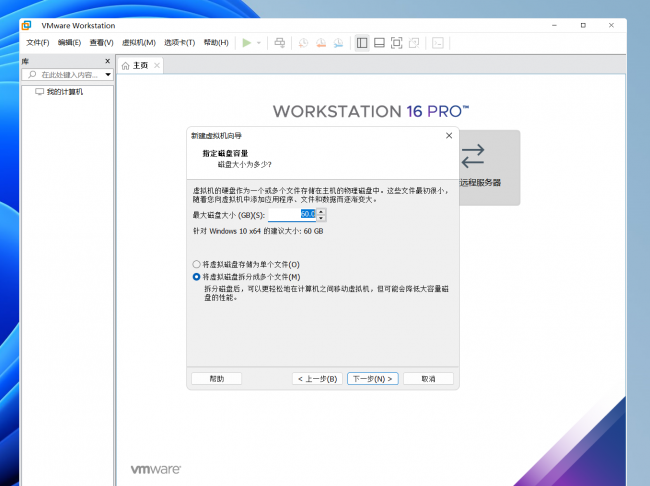Close the 主页 tab
Viewport: 650px width, 486px height.
point(157,65)
